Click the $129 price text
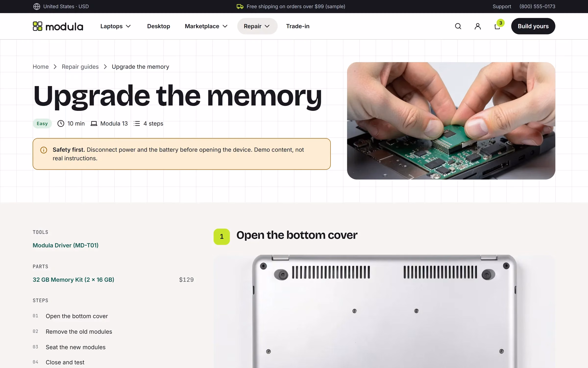 tap(186, 280)
